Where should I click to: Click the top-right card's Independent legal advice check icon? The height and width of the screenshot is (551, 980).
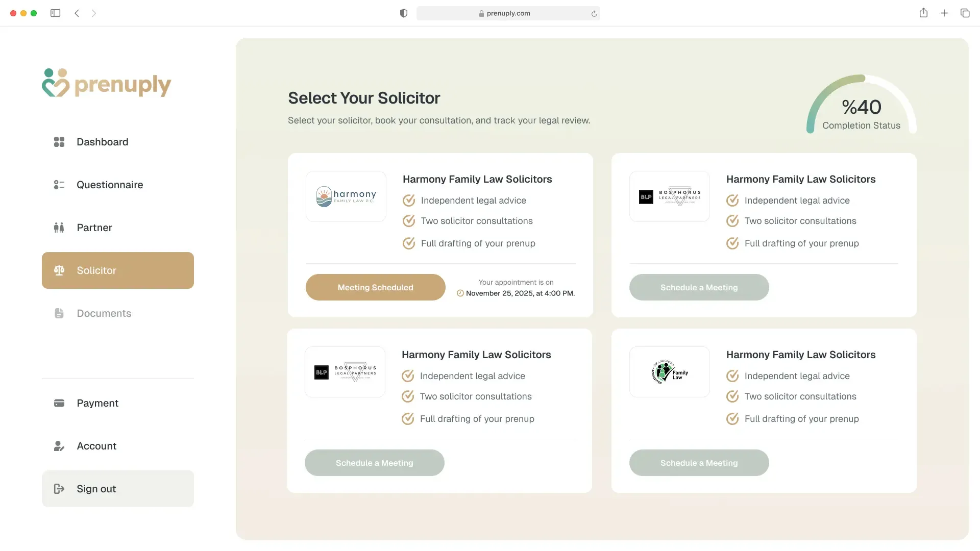pyautogui.click(x=732, y=200)
